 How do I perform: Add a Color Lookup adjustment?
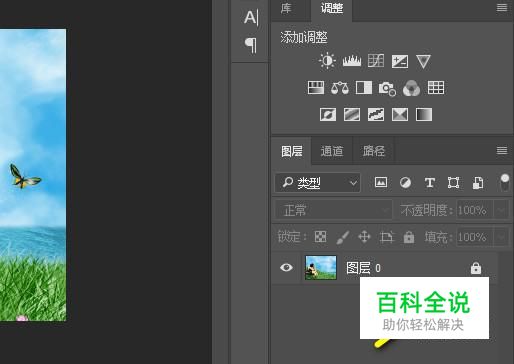coord(436,88)
